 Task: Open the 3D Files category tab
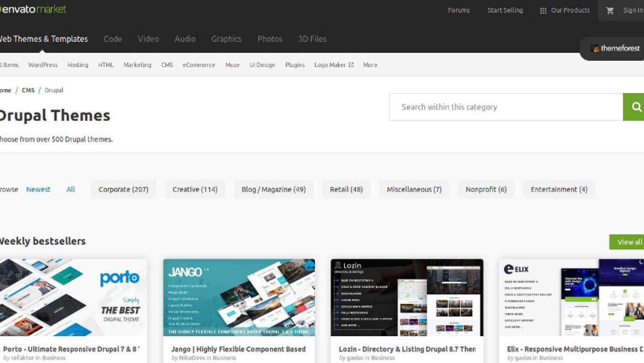coord(312,39)
